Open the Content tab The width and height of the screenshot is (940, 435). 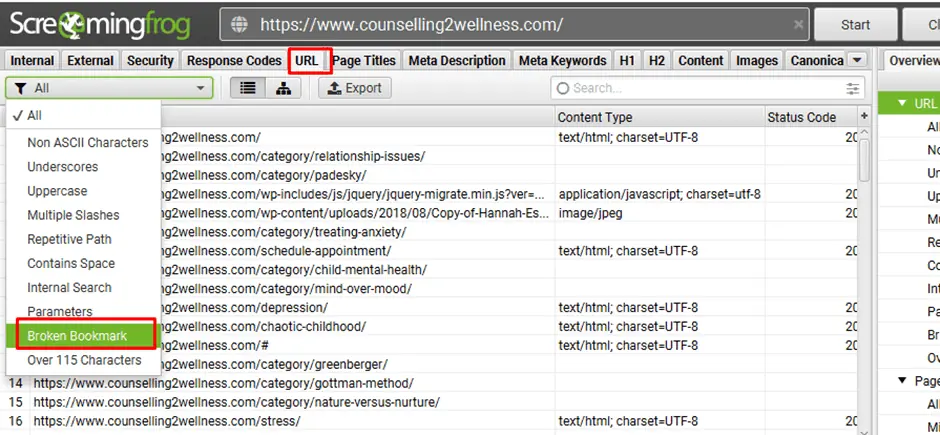coord(701,61)
